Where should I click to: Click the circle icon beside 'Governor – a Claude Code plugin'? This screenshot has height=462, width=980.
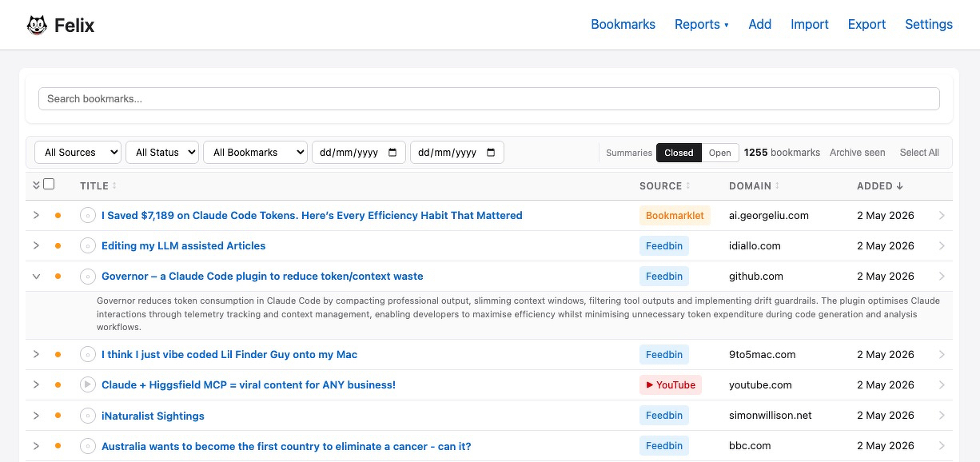pos(88,276)
